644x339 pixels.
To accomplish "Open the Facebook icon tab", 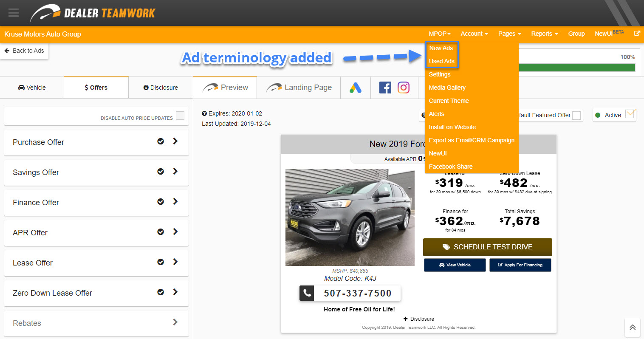I will pos(385,88).
